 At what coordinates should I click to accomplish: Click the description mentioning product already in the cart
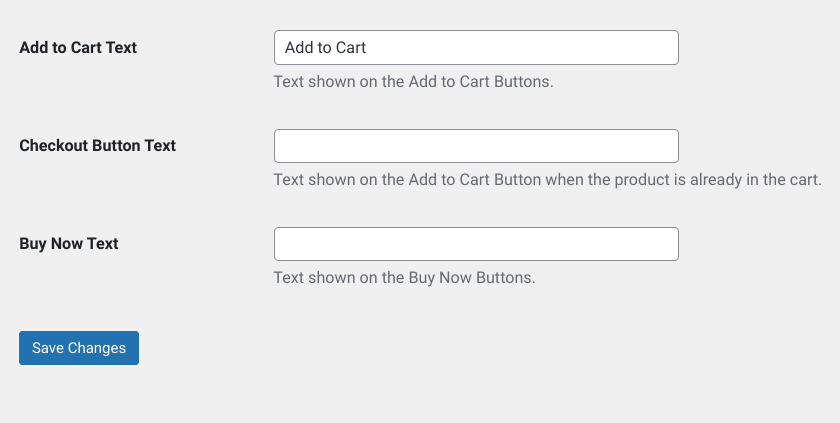tap(548, 180)
